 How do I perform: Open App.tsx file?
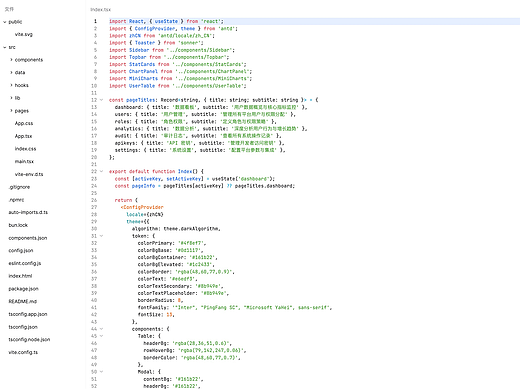[23, 136]
